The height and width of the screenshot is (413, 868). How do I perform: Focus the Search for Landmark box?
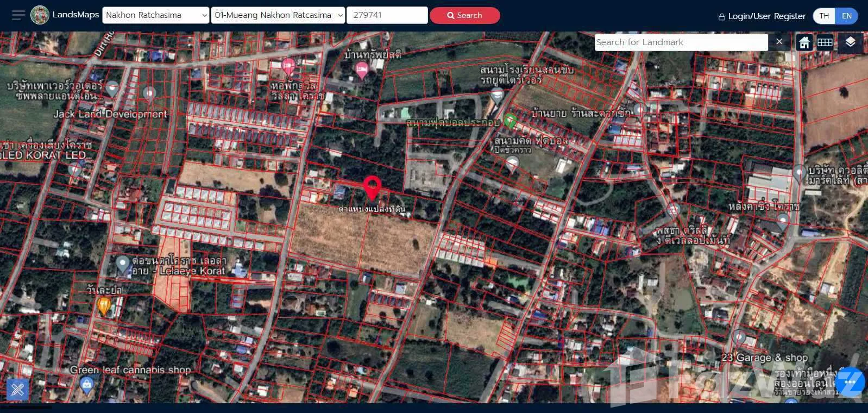tap(681, 42)
